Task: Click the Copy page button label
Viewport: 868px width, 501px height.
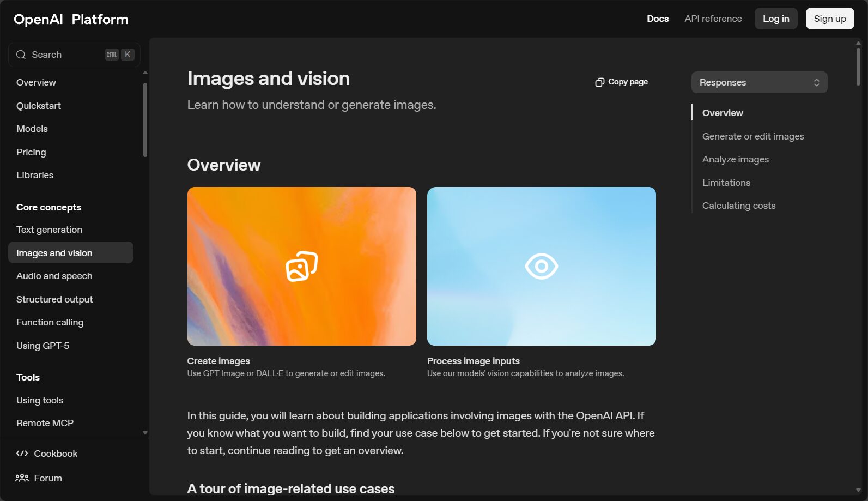Action: [x=628, y=82]
